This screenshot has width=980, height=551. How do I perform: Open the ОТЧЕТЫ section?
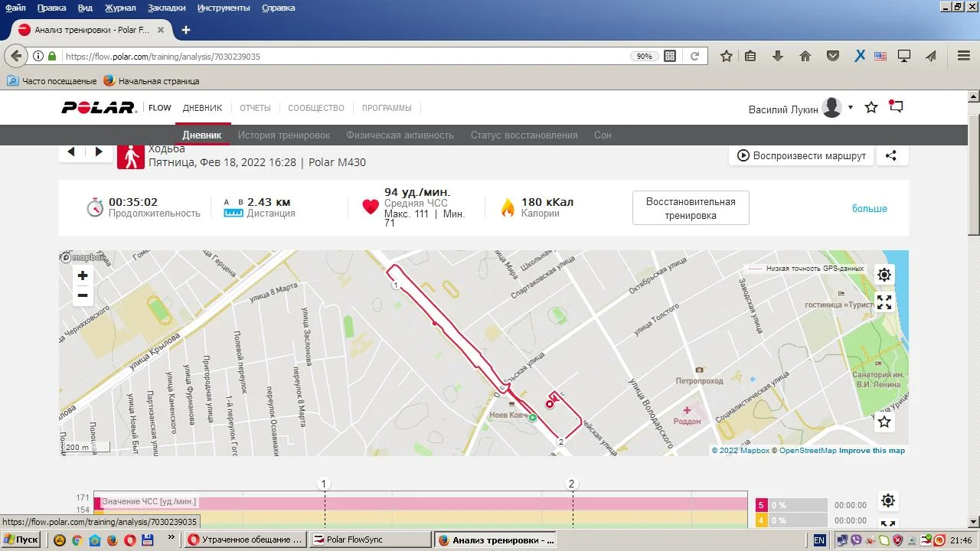click(x=255, y=108)
